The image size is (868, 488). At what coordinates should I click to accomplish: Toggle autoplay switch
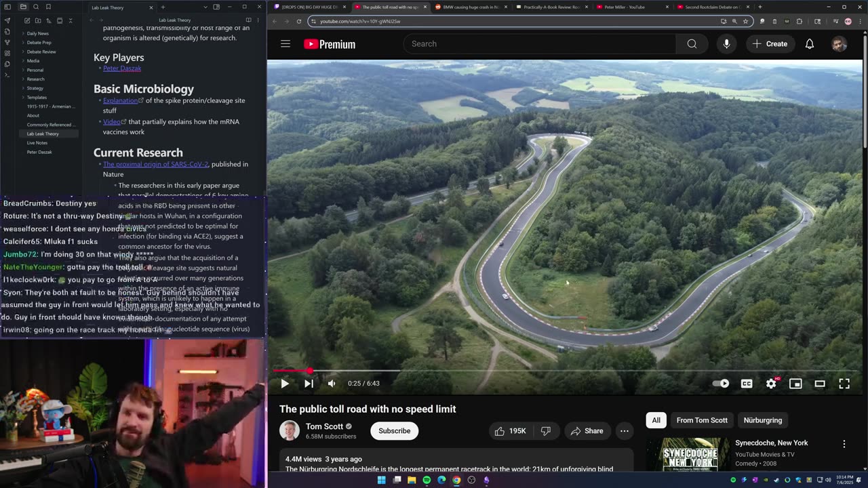(721, 384)
